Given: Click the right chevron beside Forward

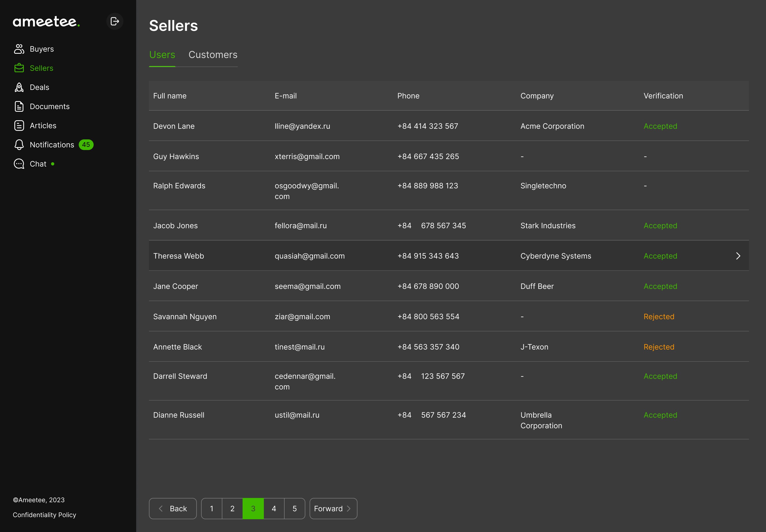Looking at the screenshot, I should pyautogui.click(x=349, y=509).
